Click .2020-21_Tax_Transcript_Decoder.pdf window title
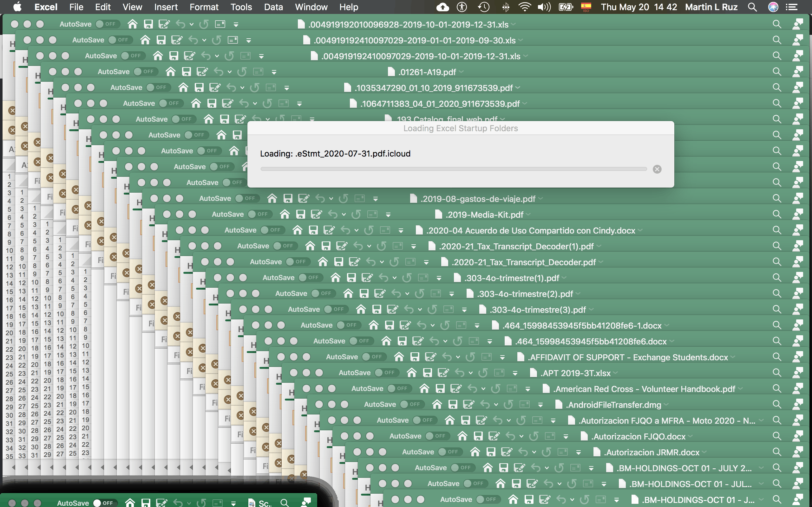The height and width of the screenshot is (507, 812). 523,262
